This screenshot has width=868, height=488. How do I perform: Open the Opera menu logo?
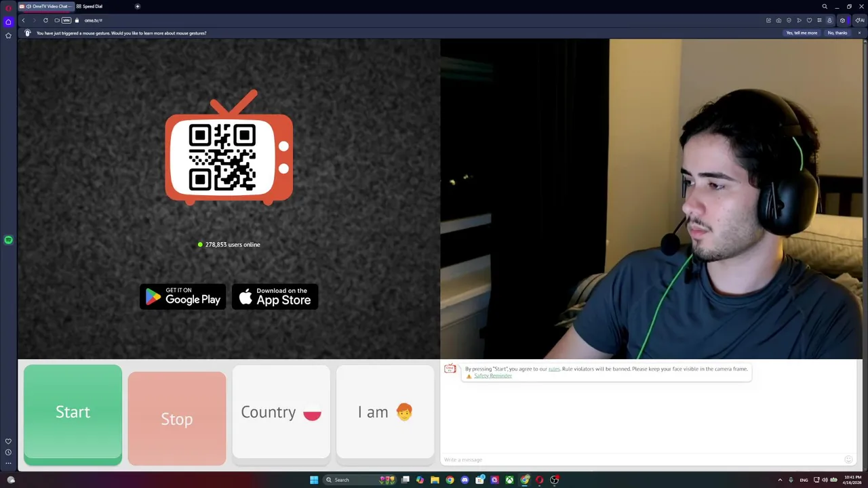(x=8, y=7)
